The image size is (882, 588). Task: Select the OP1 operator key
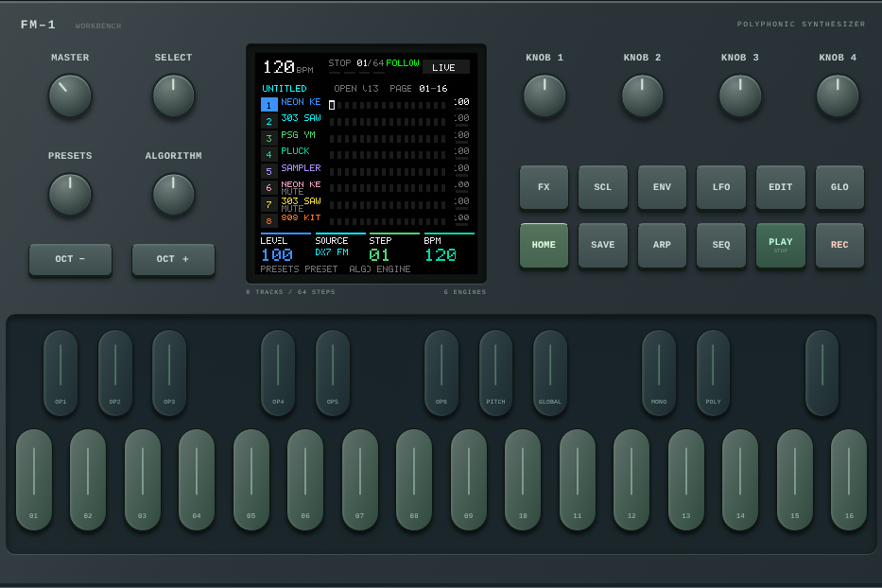click(x=61, y=372)
